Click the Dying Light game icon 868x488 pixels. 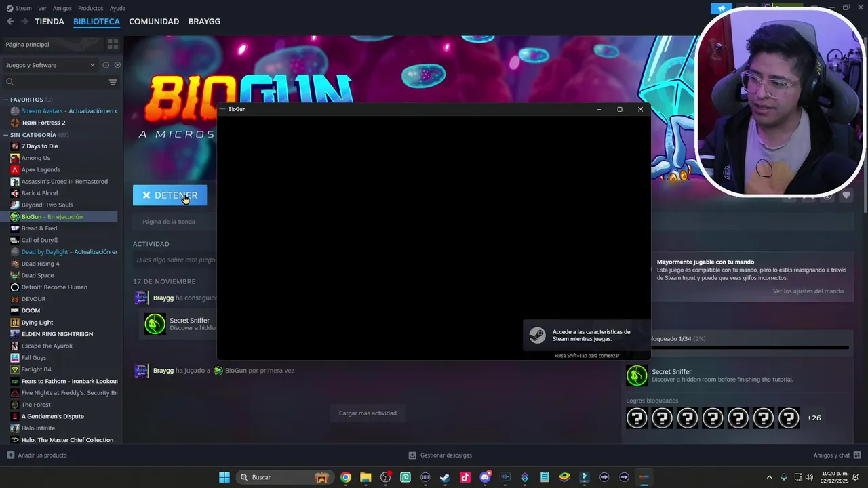pyautogui.click(x=15, y=323)
